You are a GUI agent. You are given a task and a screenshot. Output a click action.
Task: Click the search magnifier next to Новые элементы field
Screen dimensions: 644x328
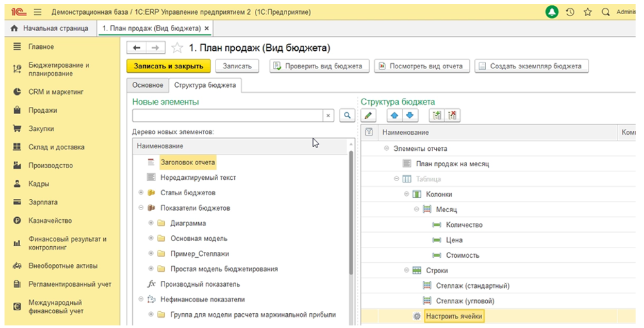(x=347, y=115)
